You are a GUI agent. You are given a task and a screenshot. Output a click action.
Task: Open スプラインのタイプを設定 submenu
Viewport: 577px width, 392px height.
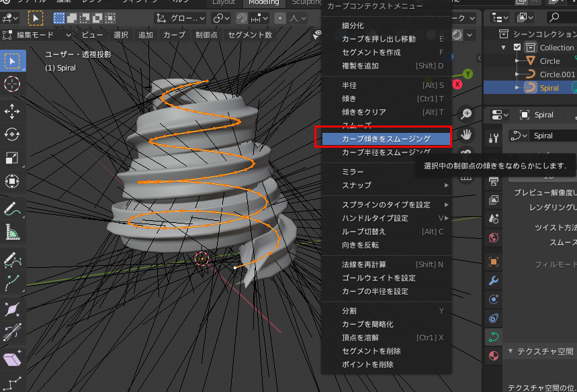[386, 205]
